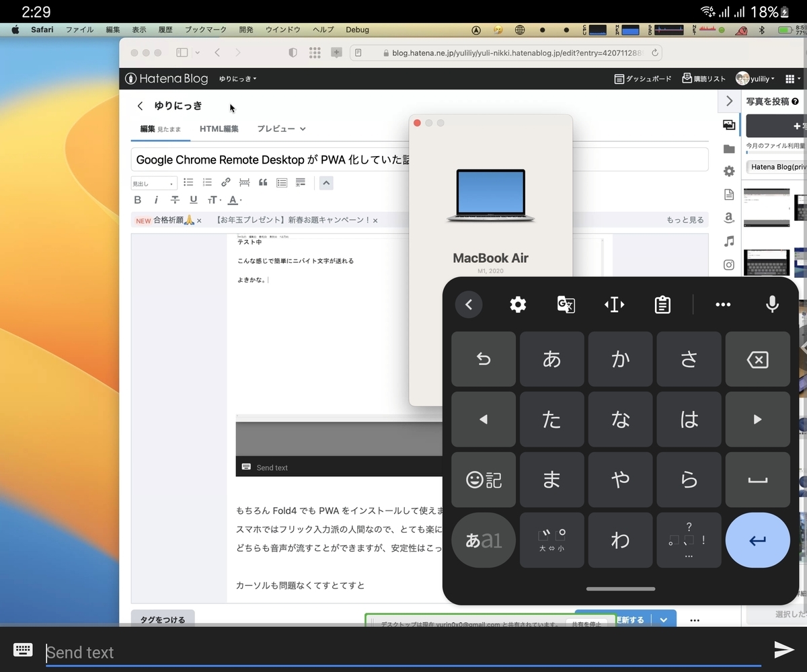This screenshot has height=672, width=807.
Task: Open ゆりにっき blog switcher in Hatena header
Action: 237,79
